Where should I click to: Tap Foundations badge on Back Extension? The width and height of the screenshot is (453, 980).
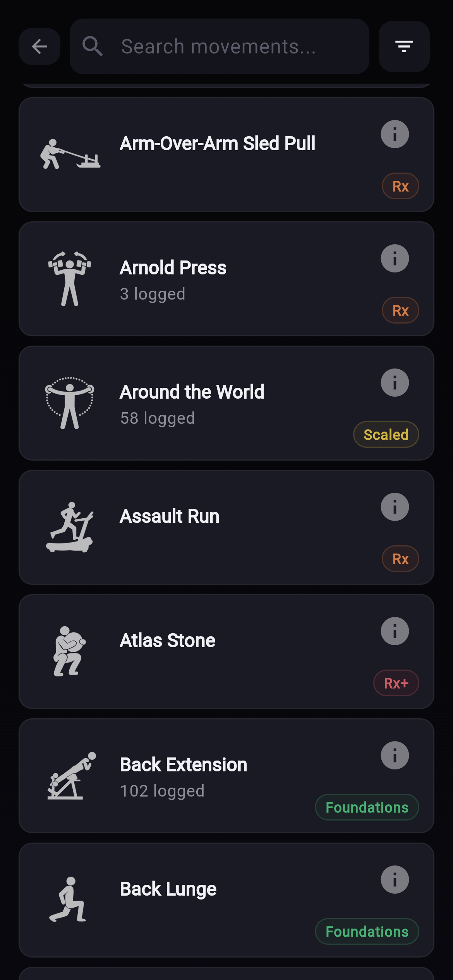click(367, 807)
